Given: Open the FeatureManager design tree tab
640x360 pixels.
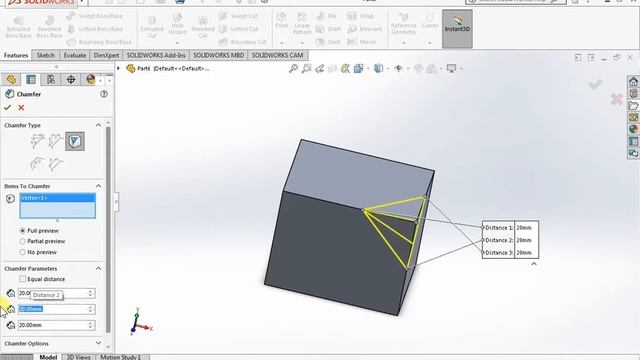Looking at the screenshot, I should [x=11, y=79].
